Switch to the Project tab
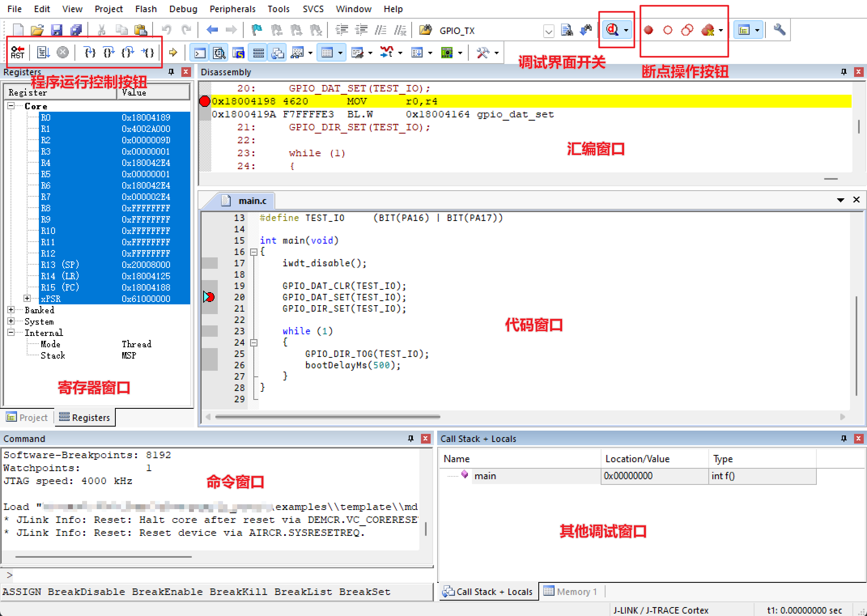 click(x=28, y=417)
